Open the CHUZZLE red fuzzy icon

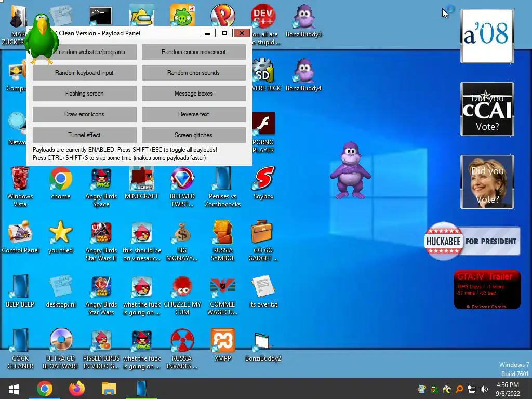tap(182, 295)
